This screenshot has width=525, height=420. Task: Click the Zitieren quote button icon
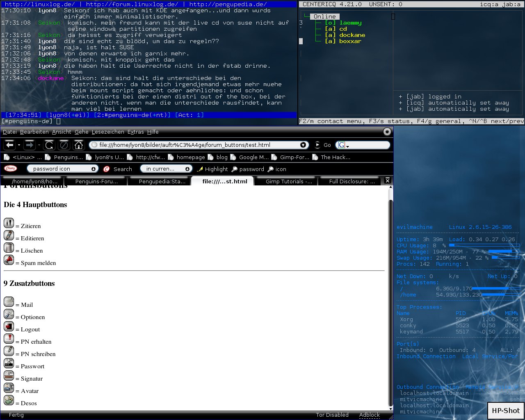coord(9,223)
